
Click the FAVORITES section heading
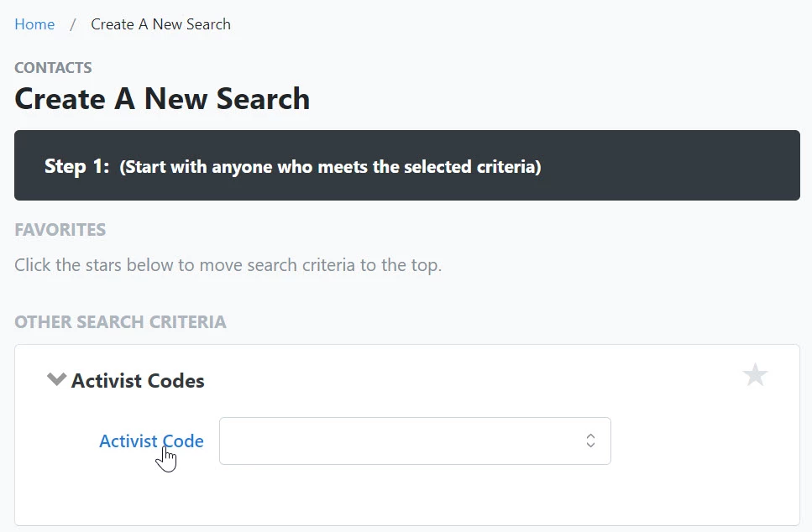point(60,230)
